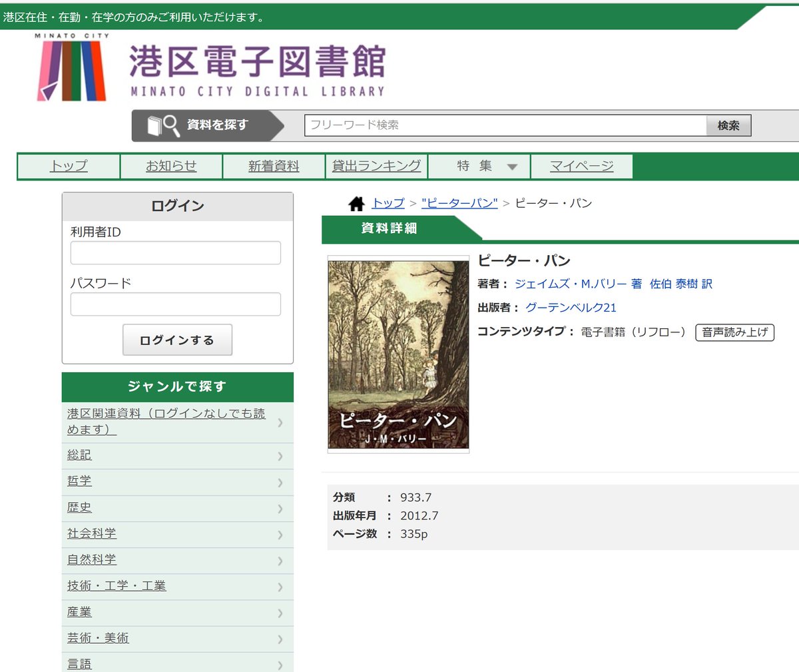799x672 pixels.
Task: Expand the 哲学 genre chevron
Action: click(x=280, y=482)
